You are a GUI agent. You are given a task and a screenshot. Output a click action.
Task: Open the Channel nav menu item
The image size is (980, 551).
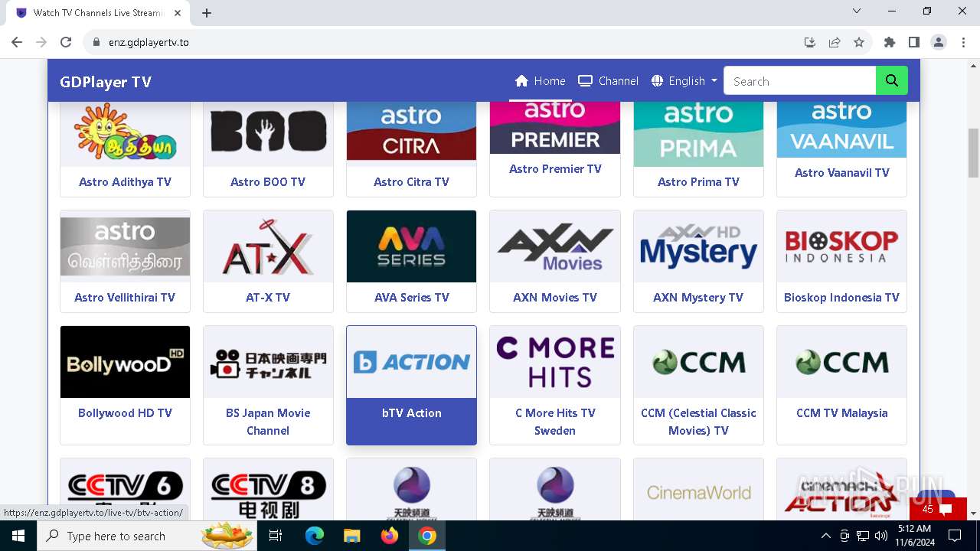(x=608, y=81)
